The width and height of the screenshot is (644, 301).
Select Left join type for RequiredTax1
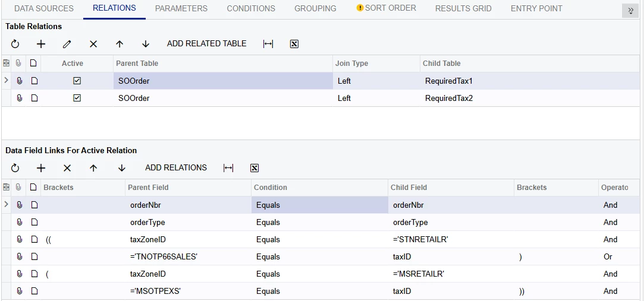tap(376, 81)
